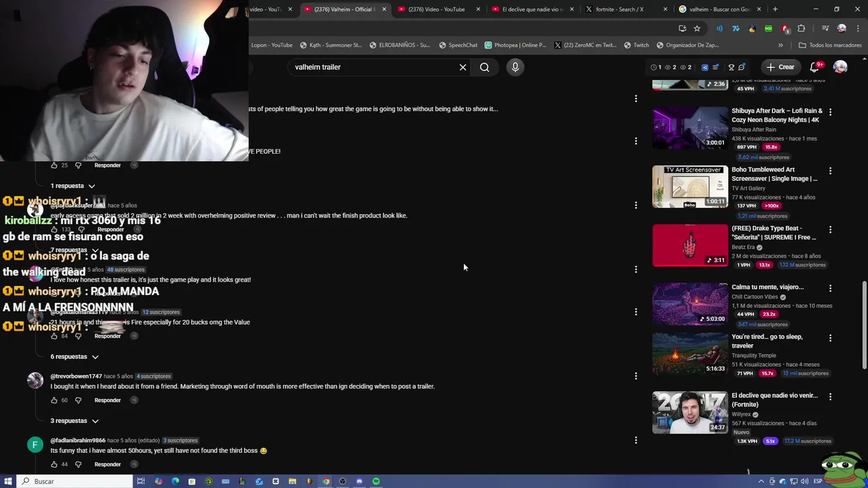Open the SpeechChat bookmark
868x488 pixels.
click(x=458, y=45)
